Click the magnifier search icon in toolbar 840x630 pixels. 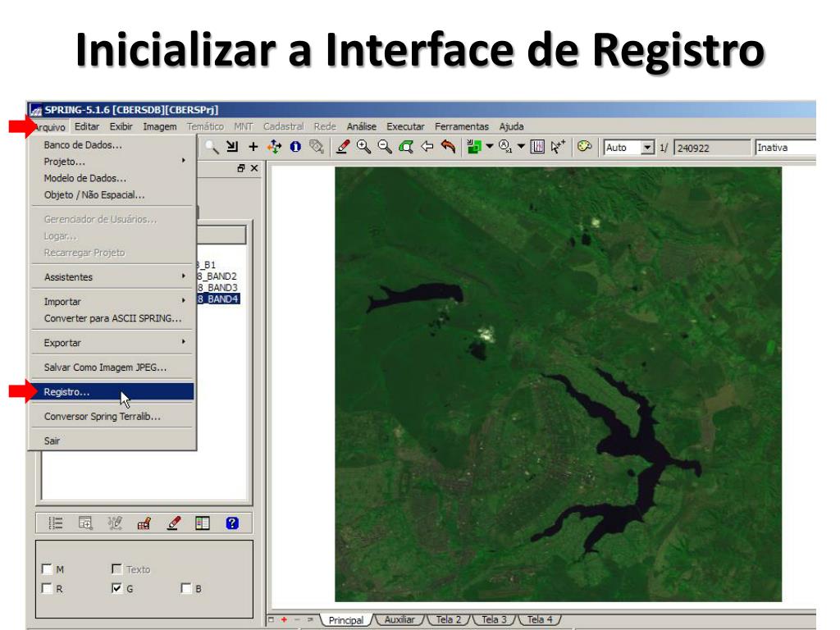[x=212, y=147]
